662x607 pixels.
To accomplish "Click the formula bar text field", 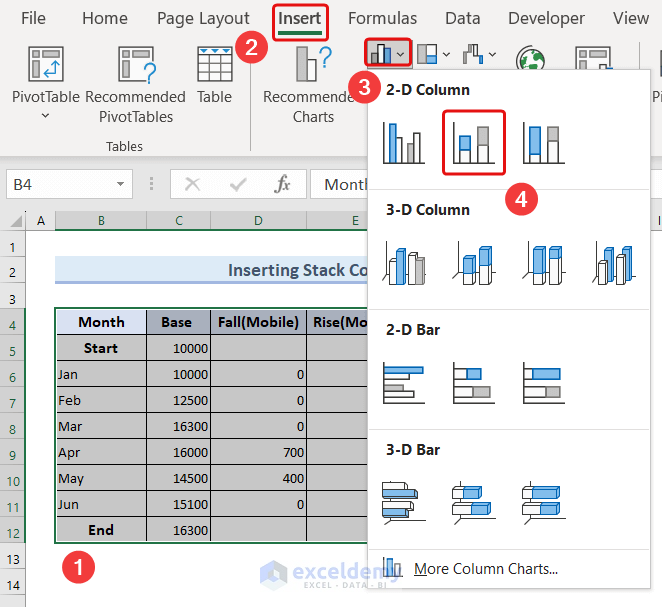I will pos(340,184).
